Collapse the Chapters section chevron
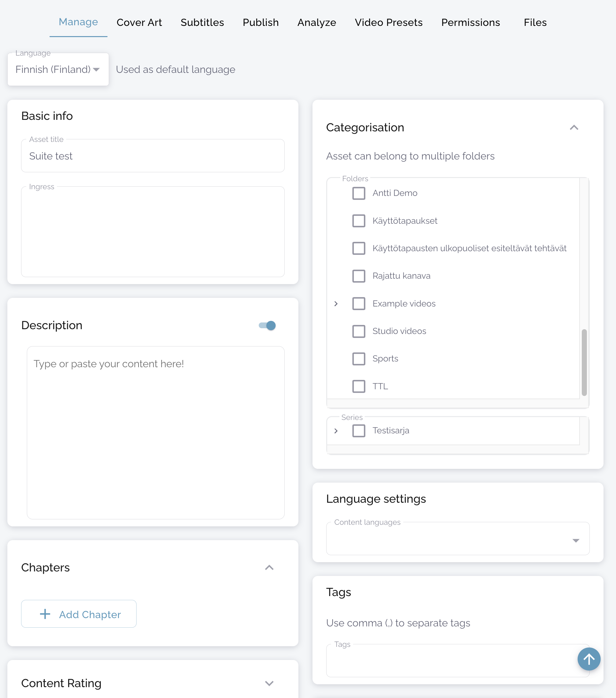 tap(269, 568)
